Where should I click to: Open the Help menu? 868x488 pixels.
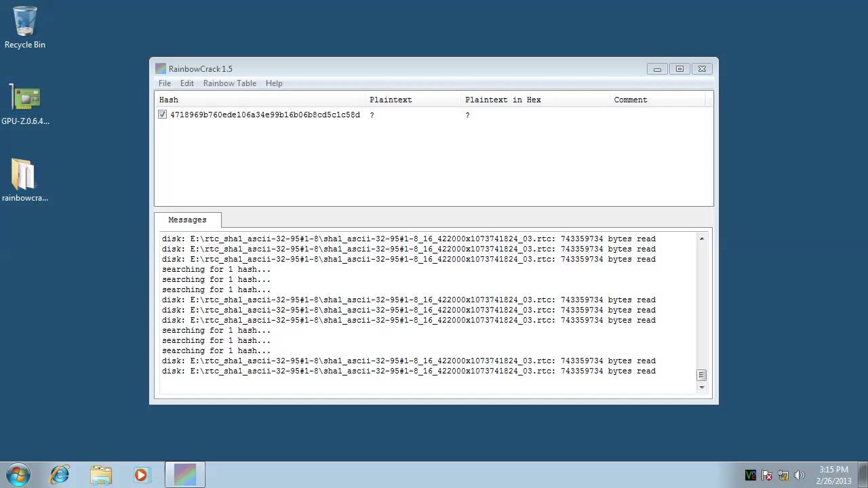pos(274,83)
